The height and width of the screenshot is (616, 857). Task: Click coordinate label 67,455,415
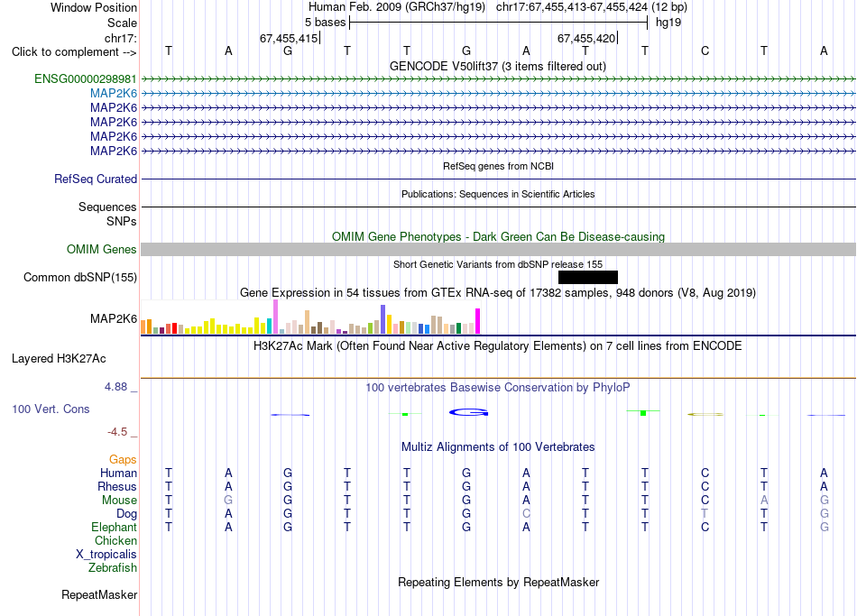289,38
